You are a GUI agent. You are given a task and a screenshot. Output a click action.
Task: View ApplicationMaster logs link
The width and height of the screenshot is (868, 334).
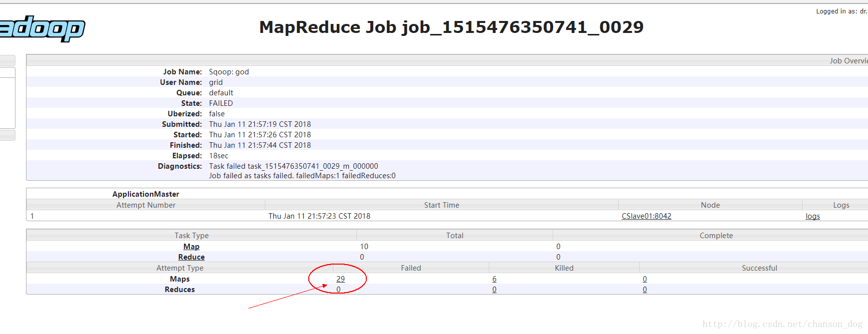(813, 216)
